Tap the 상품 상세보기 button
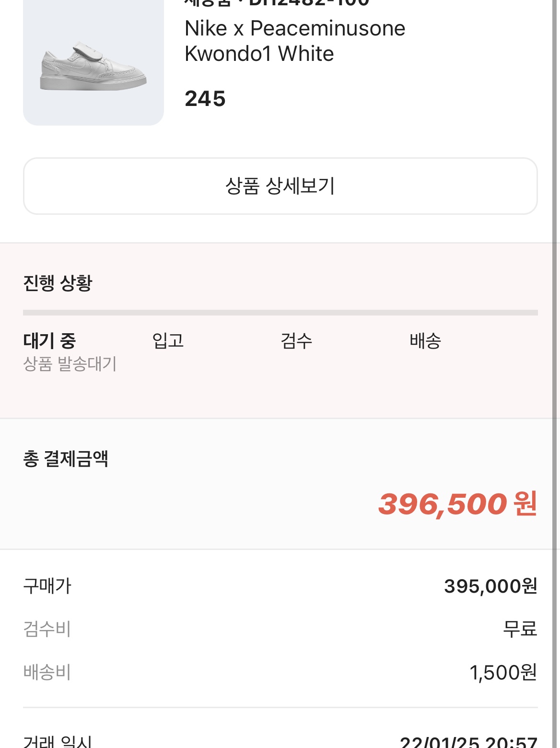560x748 pixels. coord(280,186)
